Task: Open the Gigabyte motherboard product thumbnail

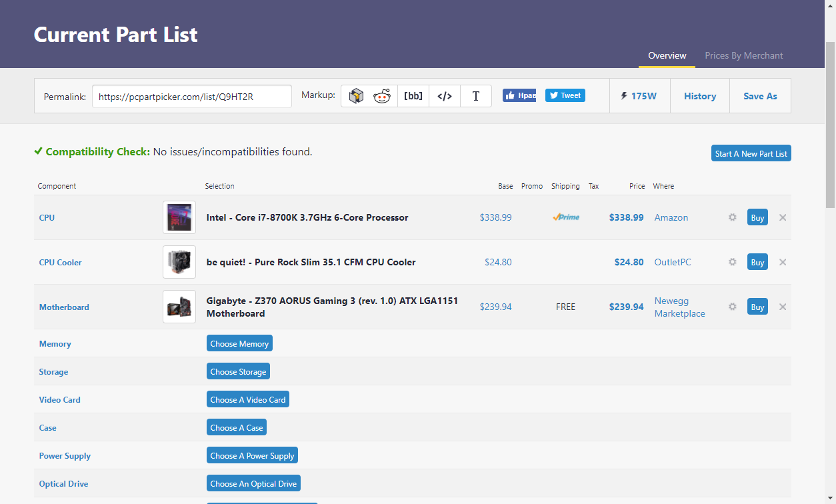Action: coord(179,307)
